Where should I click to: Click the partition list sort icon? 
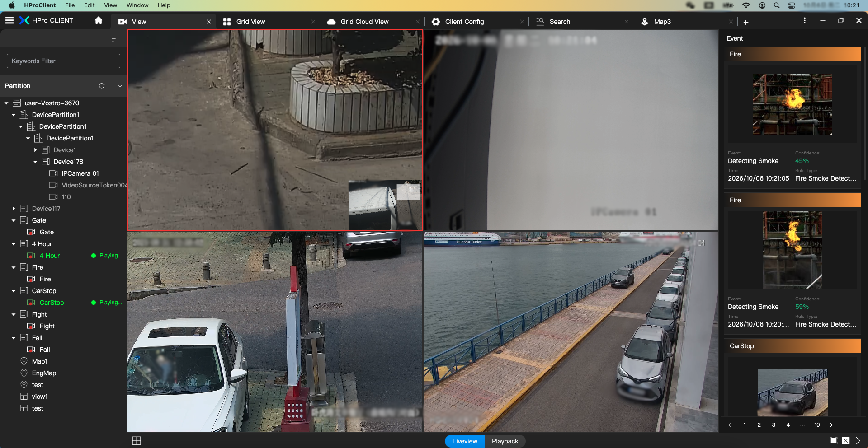114,38
